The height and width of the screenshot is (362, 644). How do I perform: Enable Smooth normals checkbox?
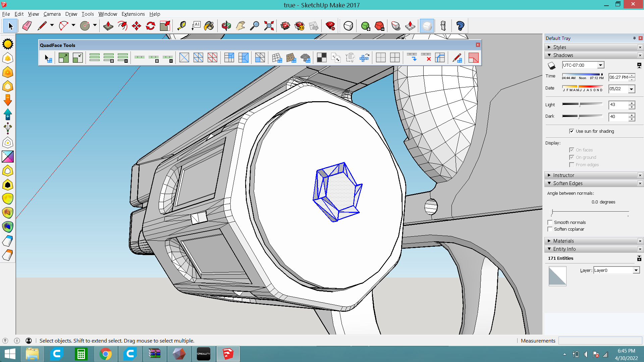[x=550, y=222]
